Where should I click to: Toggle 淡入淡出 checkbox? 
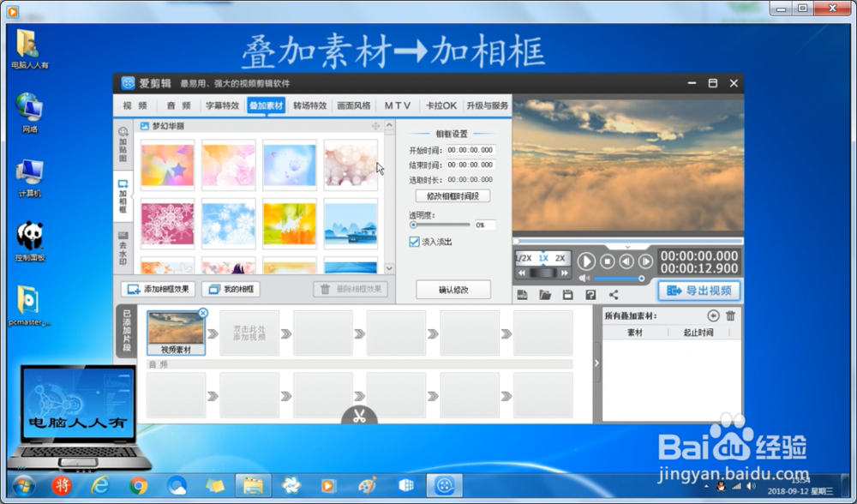(x=414, y=242)
